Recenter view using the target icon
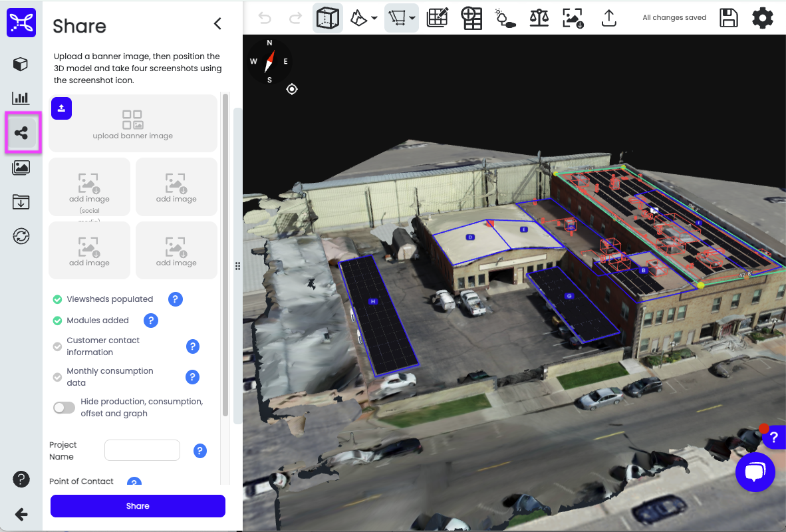 292,89
